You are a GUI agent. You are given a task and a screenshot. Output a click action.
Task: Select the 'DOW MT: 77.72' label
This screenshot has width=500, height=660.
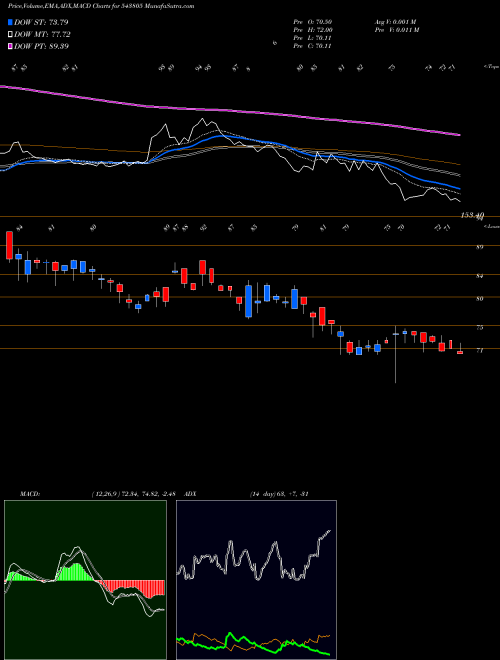42,35
